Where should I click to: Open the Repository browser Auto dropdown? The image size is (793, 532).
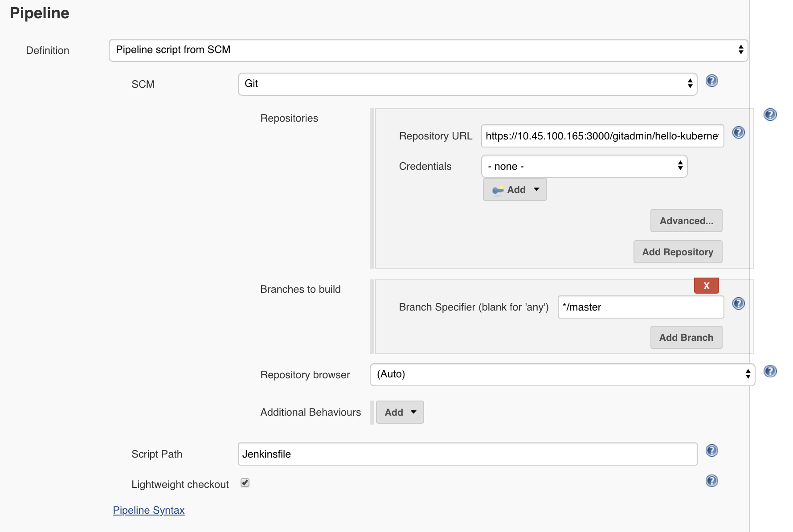562,374
